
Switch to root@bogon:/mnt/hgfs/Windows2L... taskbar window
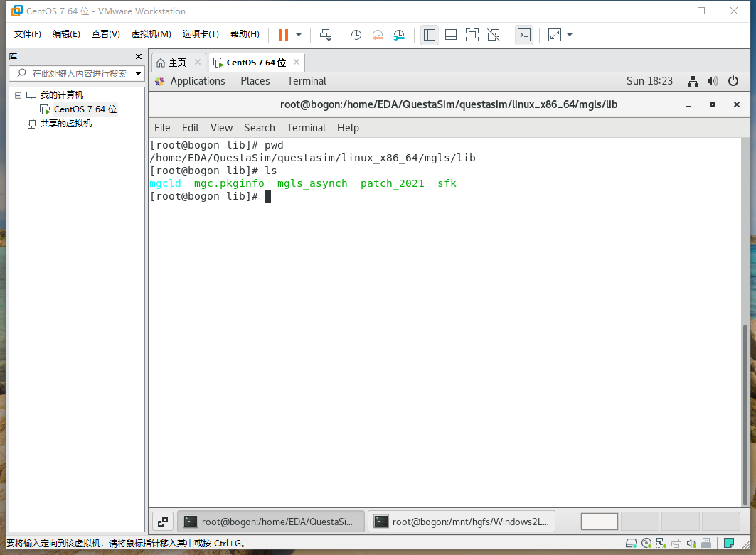pos(462,522)
